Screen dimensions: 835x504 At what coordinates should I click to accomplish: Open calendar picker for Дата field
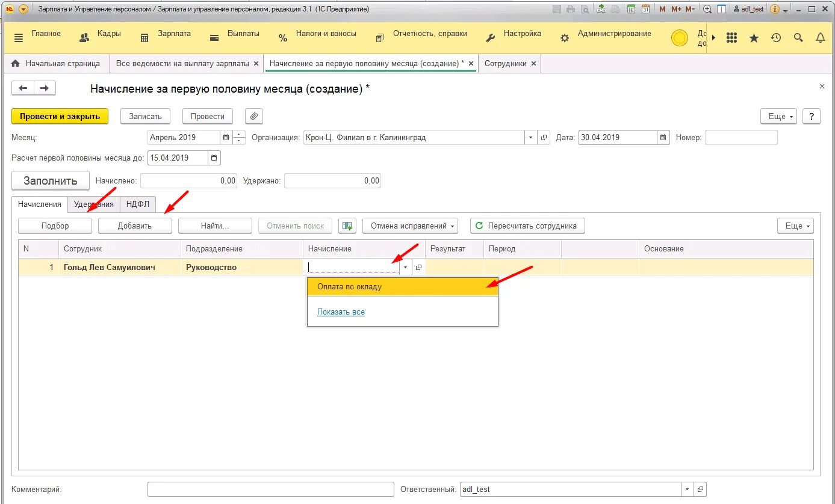pos(663,137)
